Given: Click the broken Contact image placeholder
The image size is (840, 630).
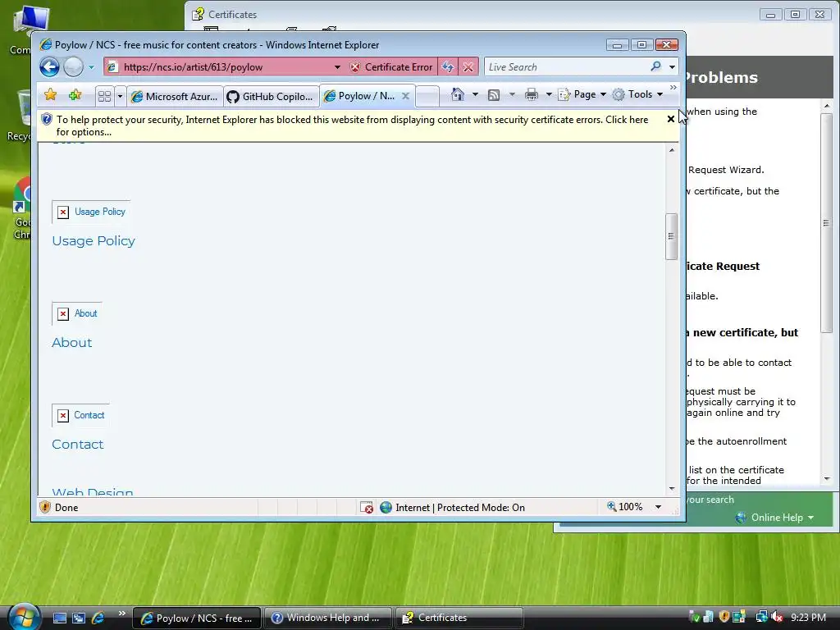Looking at the screenshot, I should (x=80, y=415).
